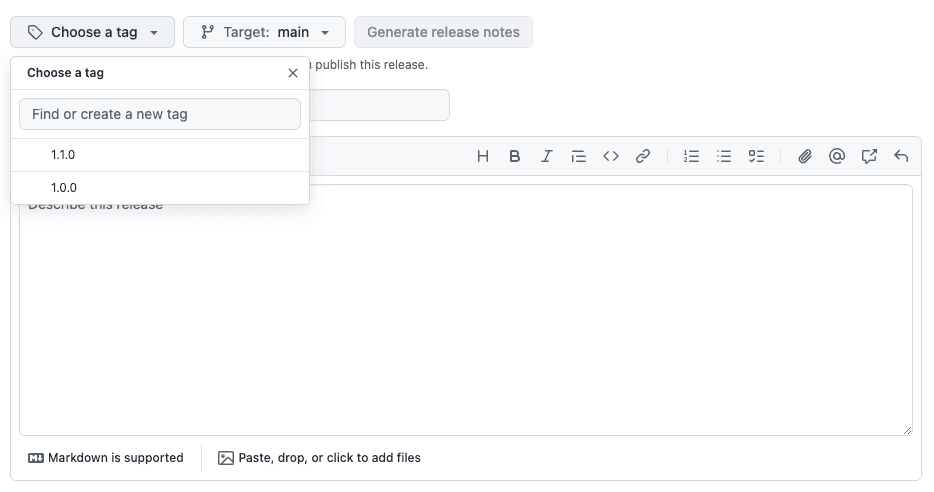The height and width of the screenshot is (492, 934).
Task: Open the Choose a tag dropdown
Action: (92, 32)
